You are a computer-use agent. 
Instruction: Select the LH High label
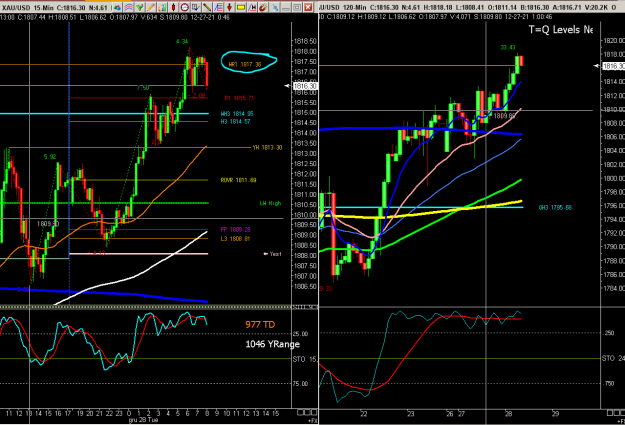(x=271, y=203)
